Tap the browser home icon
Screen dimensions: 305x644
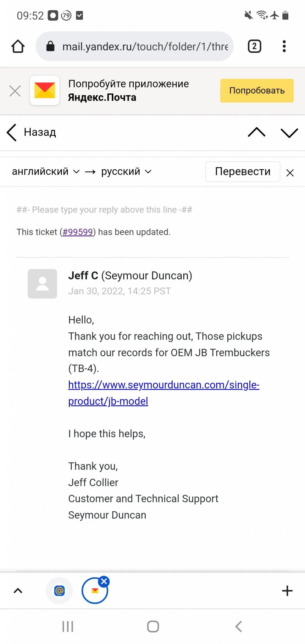[x=18, y=47]
